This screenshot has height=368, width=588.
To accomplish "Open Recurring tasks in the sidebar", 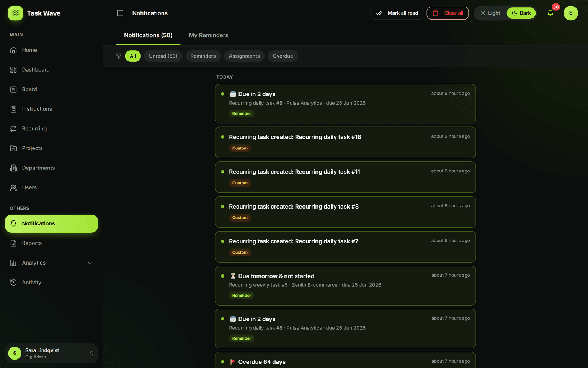I will 51,129.
